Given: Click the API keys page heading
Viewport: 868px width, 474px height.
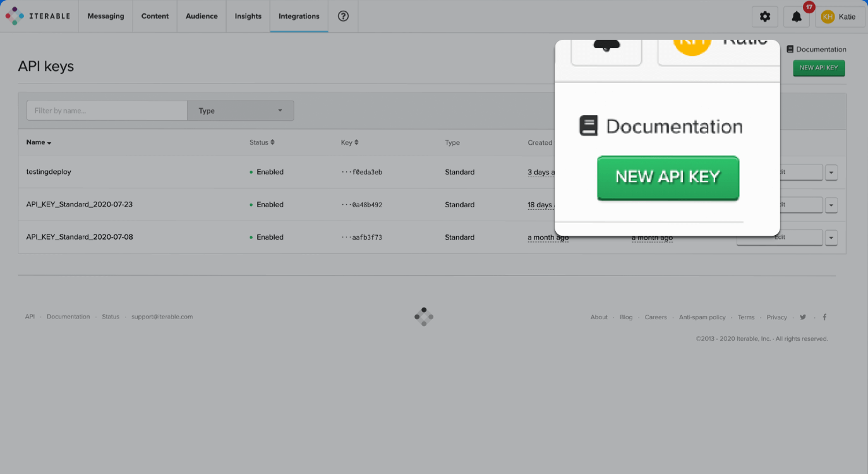Looking at the screenshot, I should coord(45,66).
